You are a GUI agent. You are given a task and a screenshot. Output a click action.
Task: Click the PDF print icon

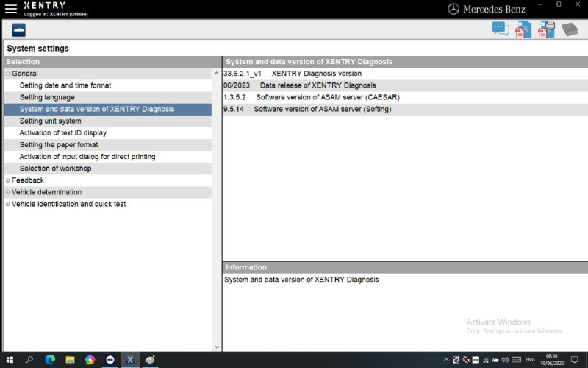546,29
